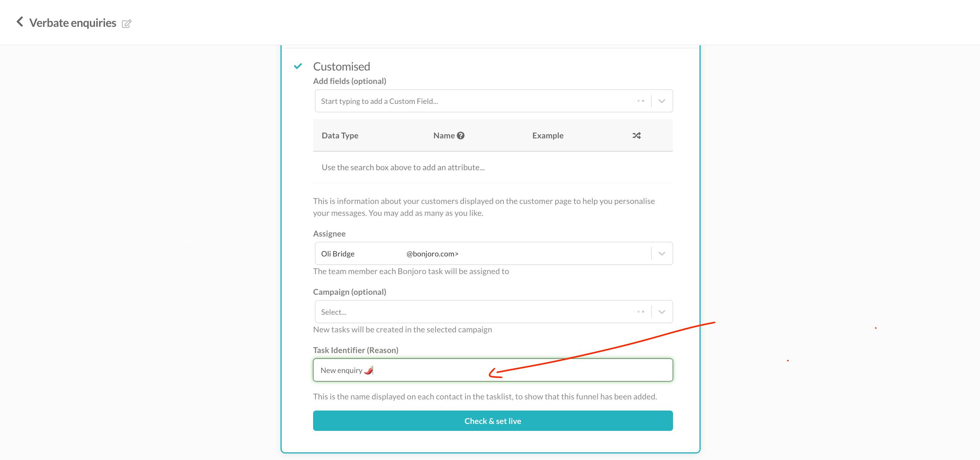Click the Customised section checkmark icon

298,66
